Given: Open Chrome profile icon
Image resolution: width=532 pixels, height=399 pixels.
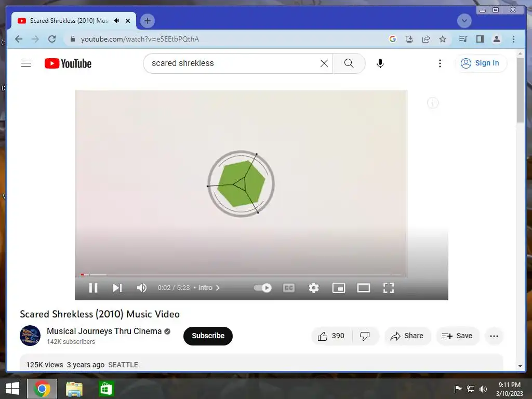Looking at the screenshot, I should pos(496,39).
